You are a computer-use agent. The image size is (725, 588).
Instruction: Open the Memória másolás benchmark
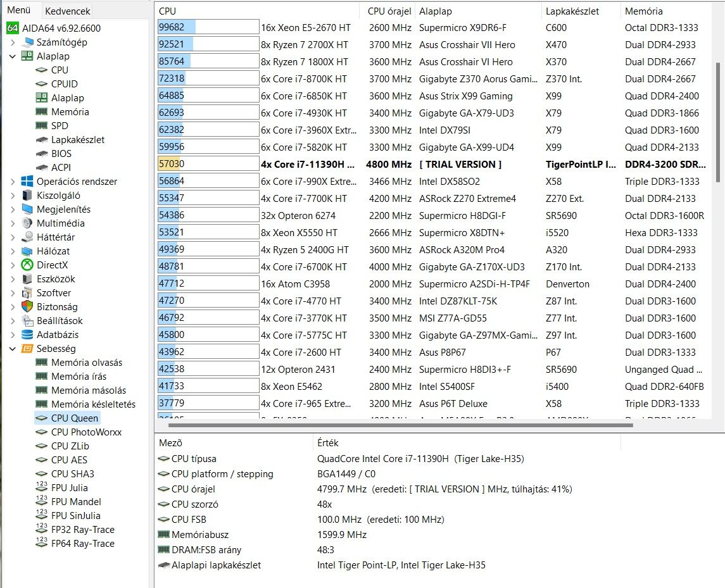[x=88, y=390]
